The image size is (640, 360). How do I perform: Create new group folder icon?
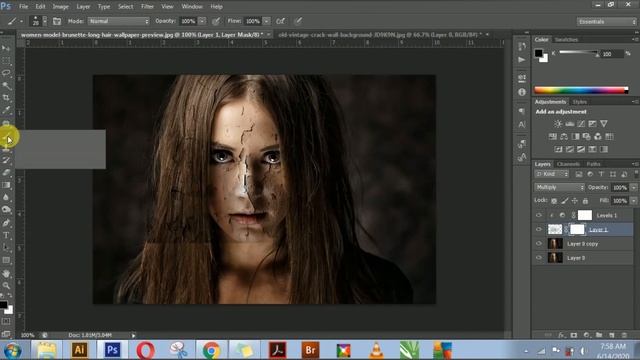click(599, 335)
